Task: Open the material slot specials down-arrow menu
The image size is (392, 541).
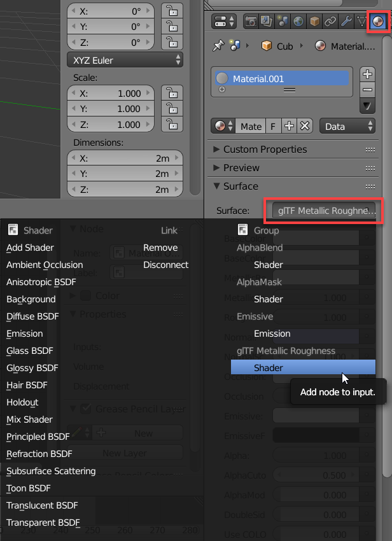Action: [x=368, y=106]
